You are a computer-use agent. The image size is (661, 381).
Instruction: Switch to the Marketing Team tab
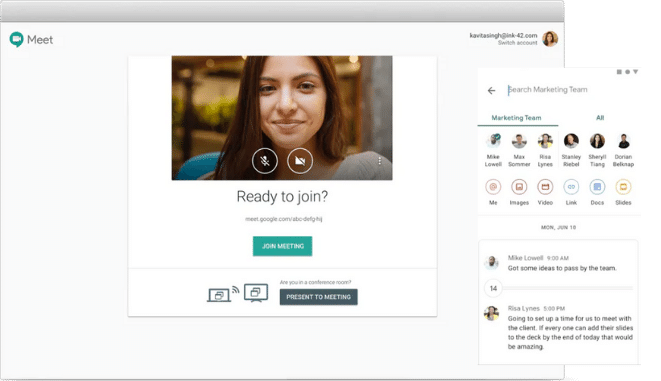(x=516, y=118)
